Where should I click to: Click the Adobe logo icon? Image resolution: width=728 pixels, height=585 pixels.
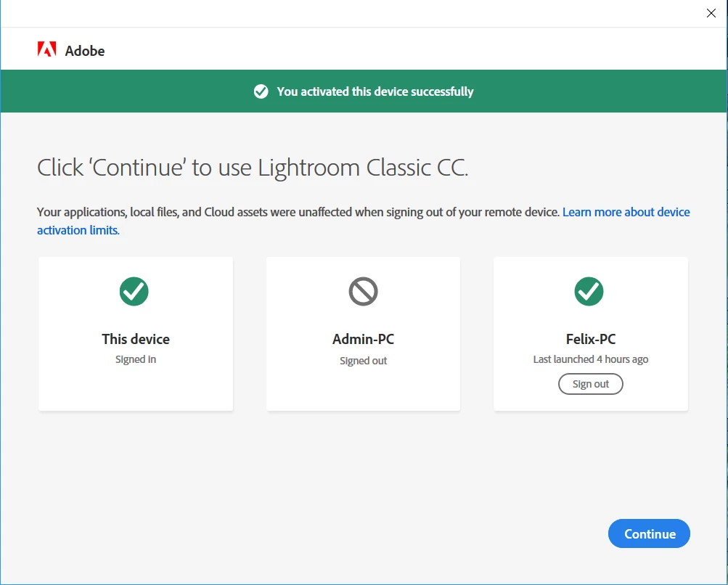tap(47, 49)
